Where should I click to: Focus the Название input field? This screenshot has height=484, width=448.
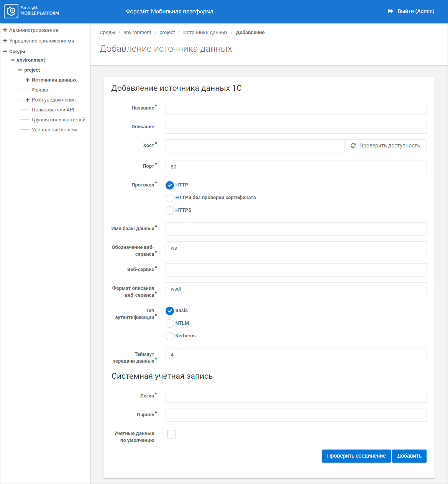point(296,108)
